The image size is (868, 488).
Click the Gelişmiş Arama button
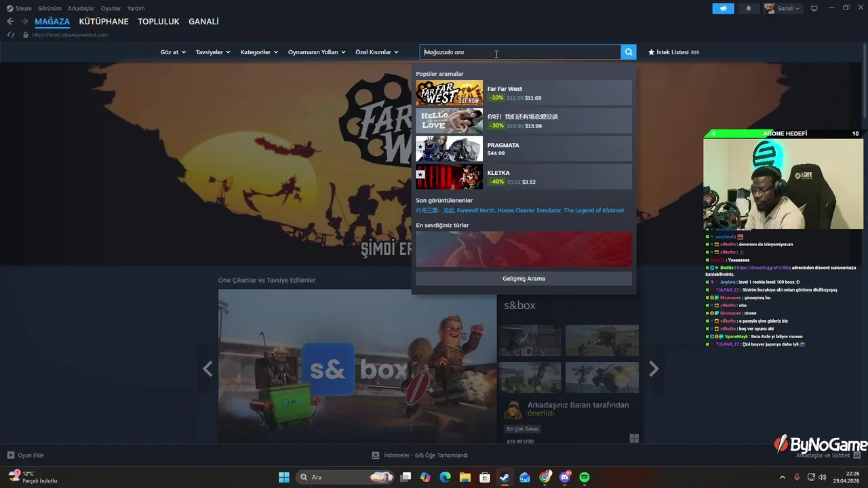pos(524,279)
